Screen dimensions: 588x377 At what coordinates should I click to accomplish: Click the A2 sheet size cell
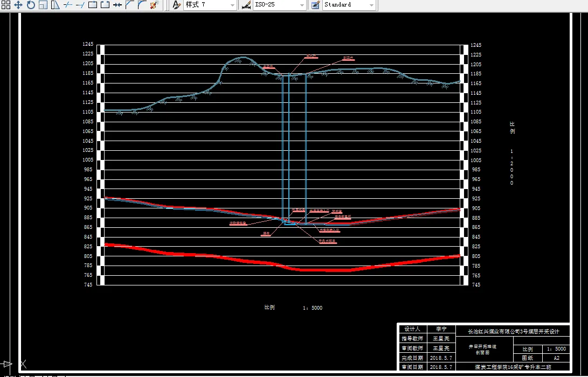tap(557, 358)
